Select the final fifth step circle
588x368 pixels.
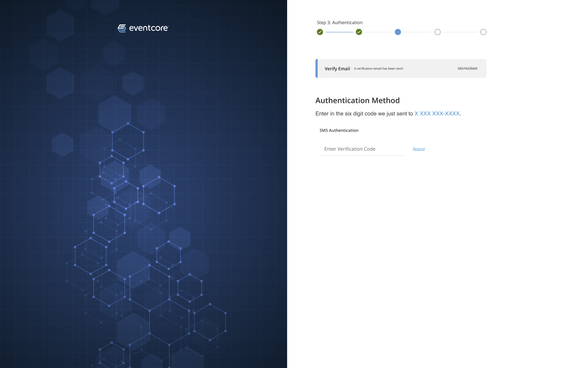click(483, 32)
